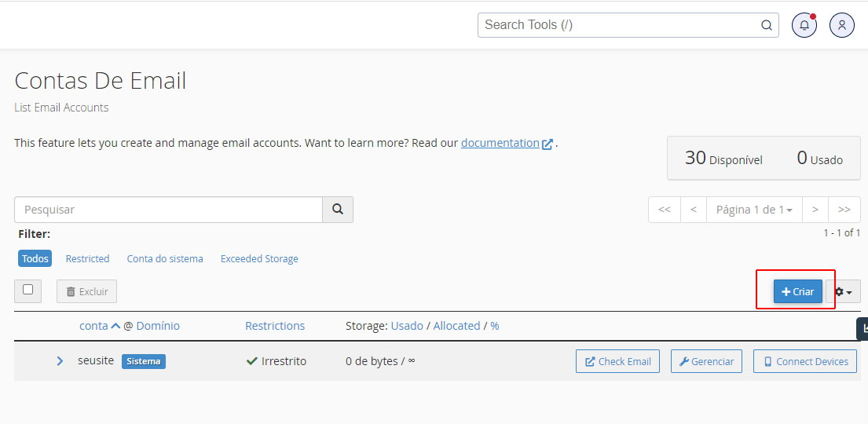Image resolution: width=868 pixels, height=424 pixels.
Task: Select the Exceeded Storage filter
Action: [x=259, y=258]
